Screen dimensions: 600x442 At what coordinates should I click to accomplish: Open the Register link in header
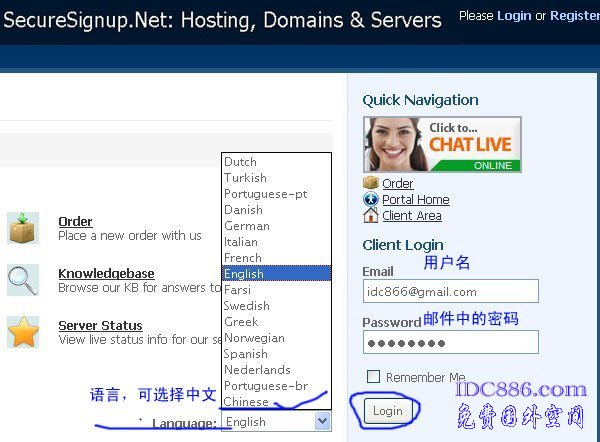pos(575,16)
